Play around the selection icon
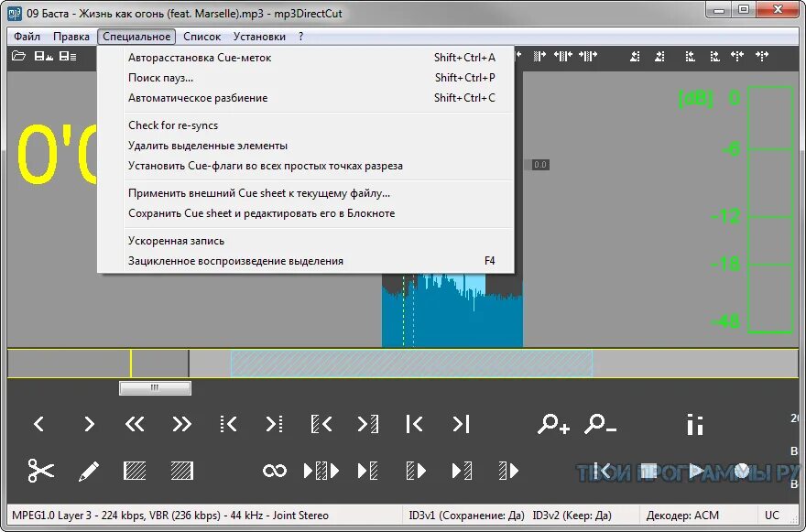This screenshot has width=806, height=532. click(321, 471)
